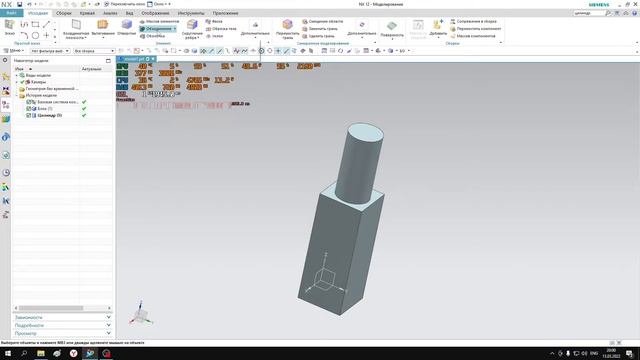Click the Переключить окно button
The image size is (640, 360).
[124, 4]
